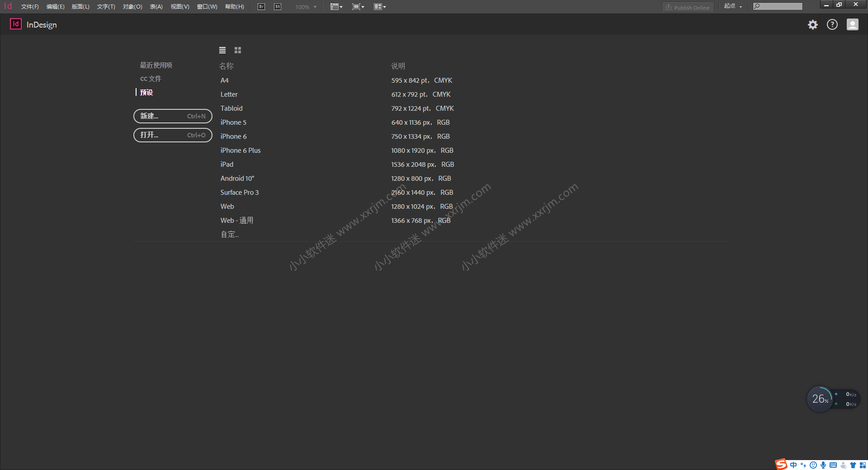868x470 pixels.
Task: Choose the iPhone 6 preset
Action: 233,136
